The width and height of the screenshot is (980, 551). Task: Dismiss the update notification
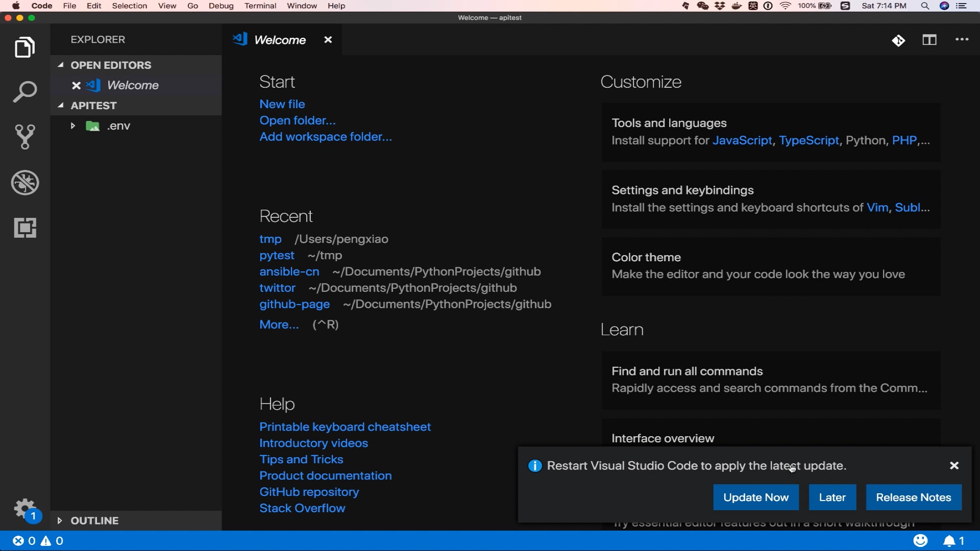pos(954,465)
